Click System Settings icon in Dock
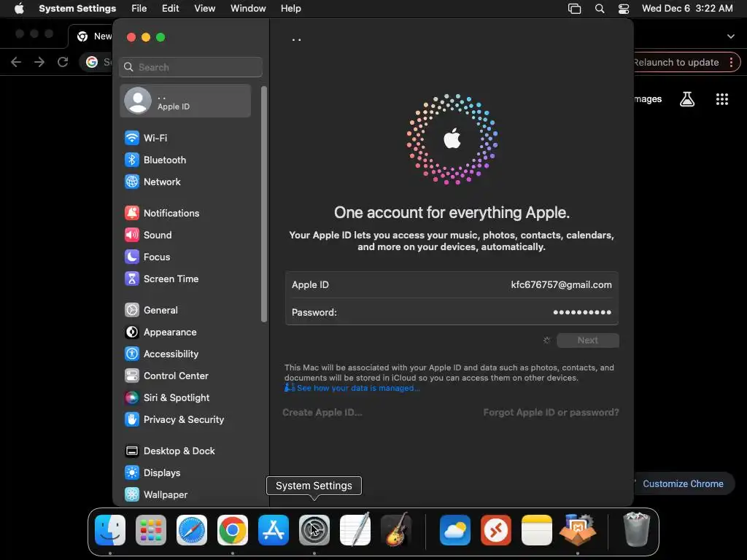This screenshot has width=747, height=560. 314,530
